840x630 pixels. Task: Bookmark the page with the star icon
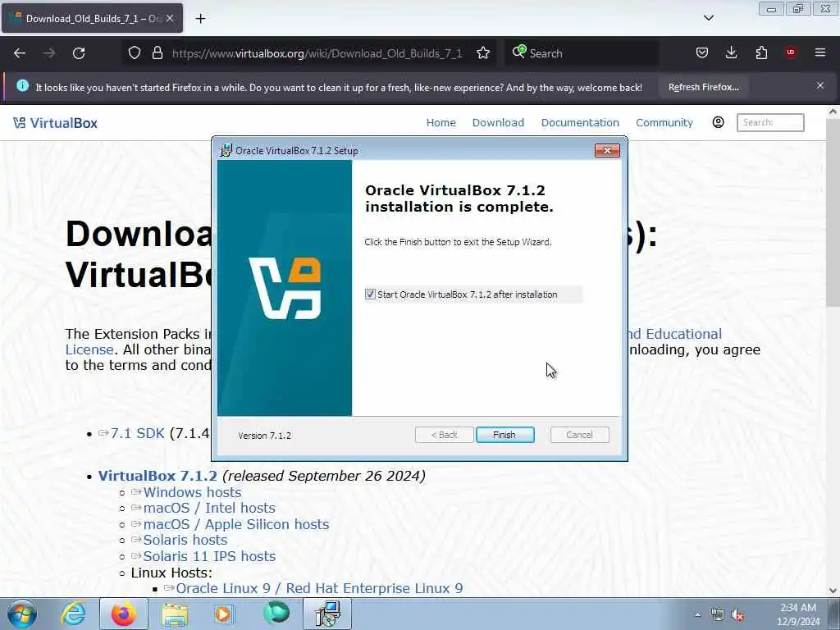(x=483, y=52)
